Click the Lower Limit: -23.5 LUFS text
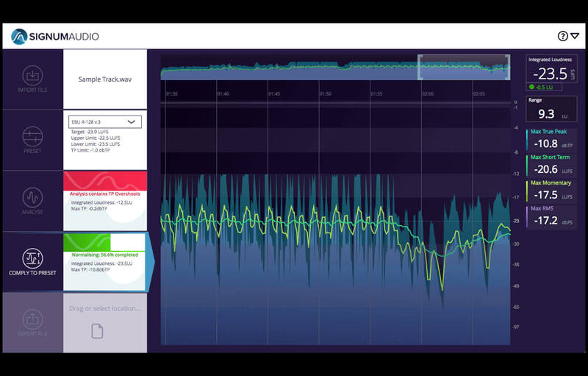The width and height of the screenshot is (588, 376). tap(96, 144)
